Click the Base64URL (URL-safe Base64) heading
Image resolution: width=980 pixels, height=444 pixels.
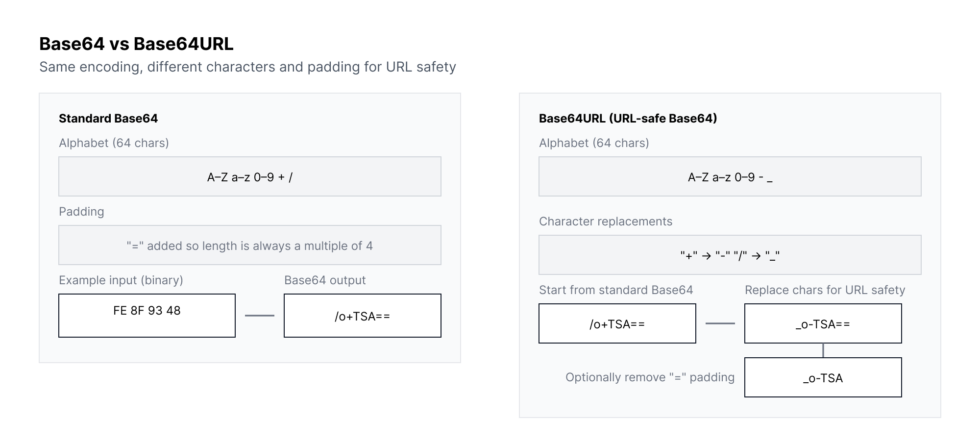tap(628, 119)
